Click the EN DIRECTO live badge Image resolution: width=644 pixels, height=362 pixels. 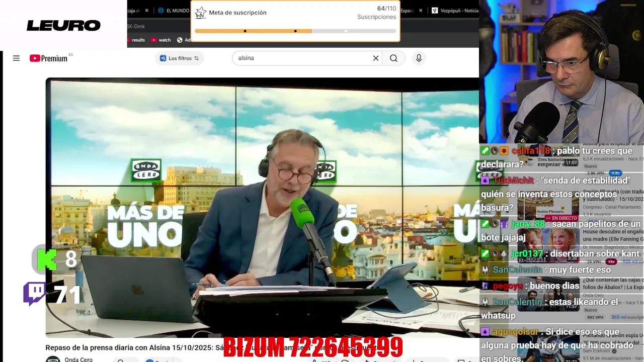tap(561, 218)
